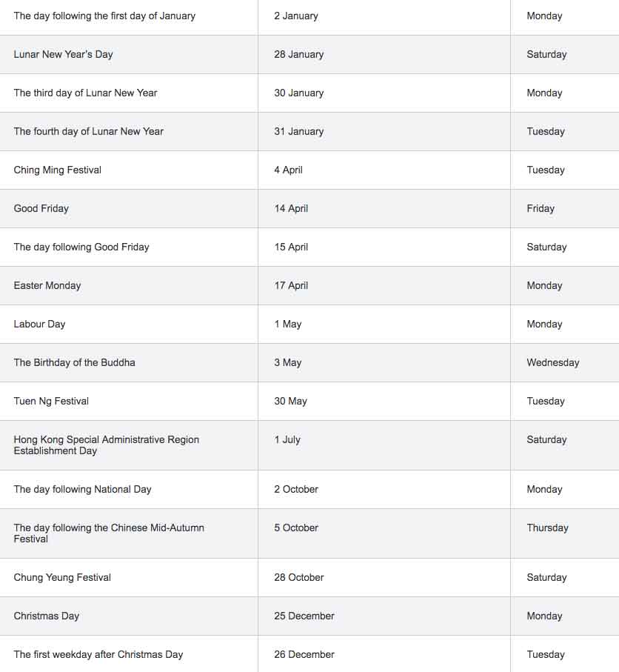Select the Friday weekday cell

point(541,208)
